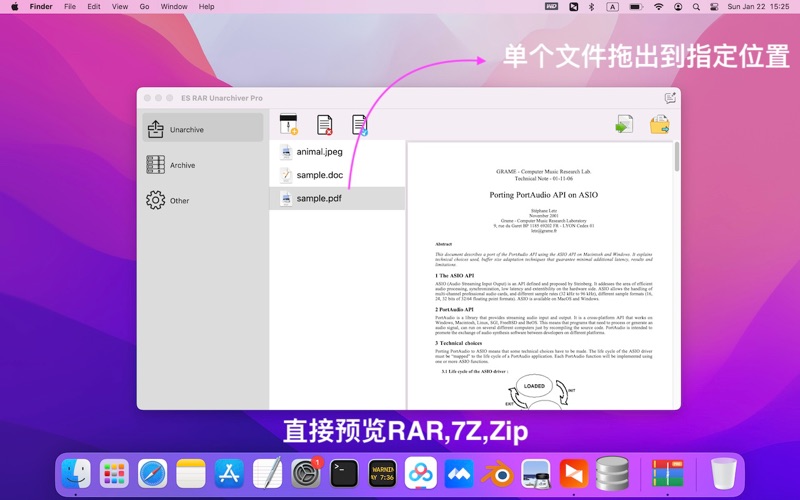Open Finder from the Dock

pos(76,473)
